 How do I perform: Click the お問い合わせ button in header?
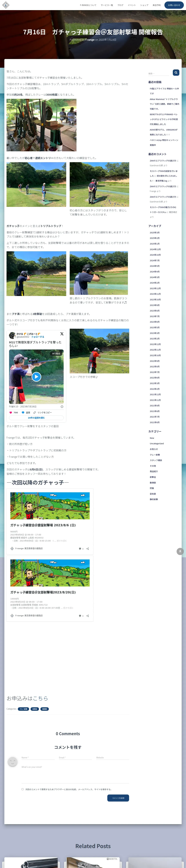coord(174,5)
